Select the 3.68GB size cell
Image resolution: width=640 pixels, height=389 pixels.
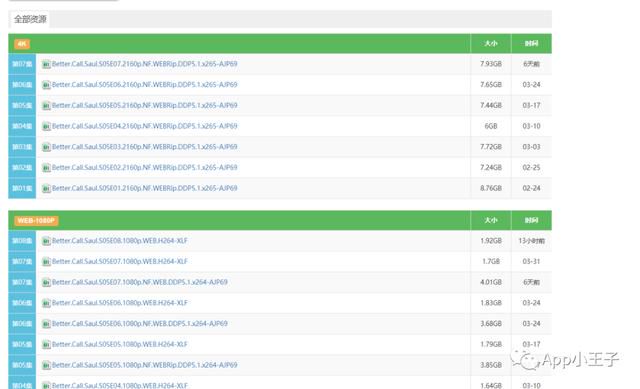click(x=491, y=324)
